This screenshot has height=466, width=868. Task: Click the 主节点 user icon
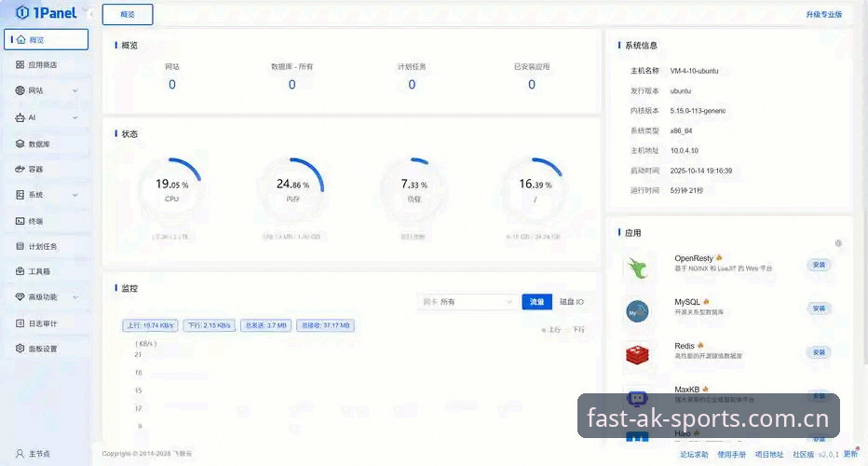tap(20, 453)
